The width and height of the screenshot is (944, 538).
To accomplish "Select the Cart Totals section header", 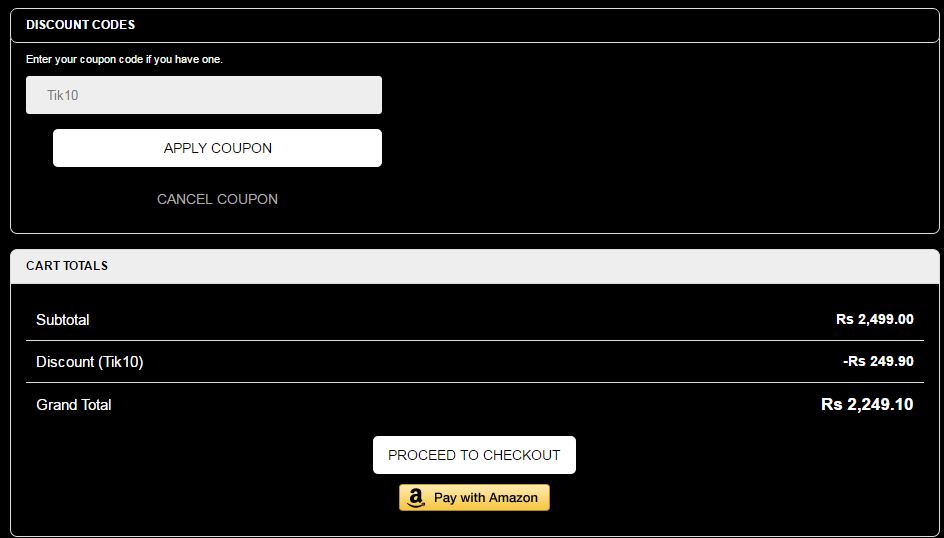I will pos(67,266).
